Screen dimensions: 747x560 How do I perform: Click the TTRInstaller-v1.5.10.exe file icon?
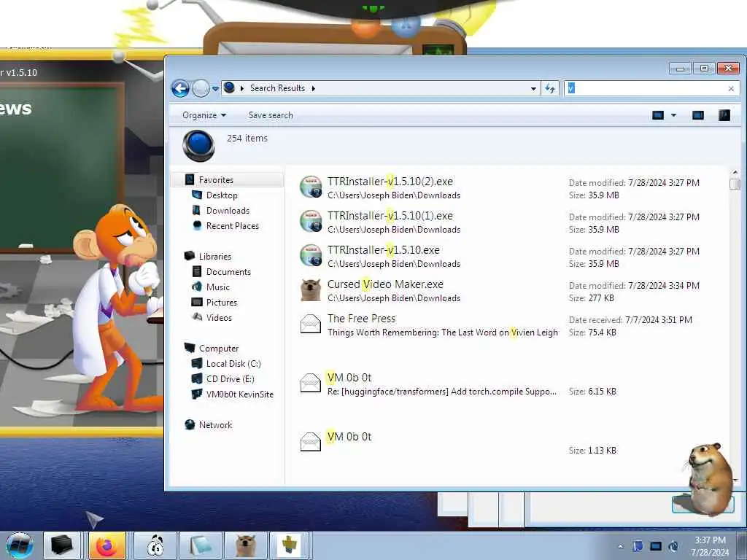311,255
